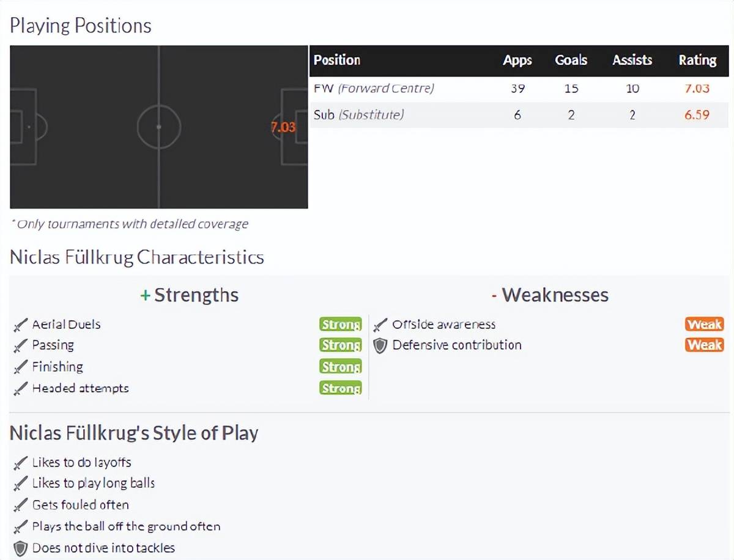Viewport: 734px width, 560px height.
Task: Click the Weak badge for Defensive contribution
Action: (x=705, y=345)
